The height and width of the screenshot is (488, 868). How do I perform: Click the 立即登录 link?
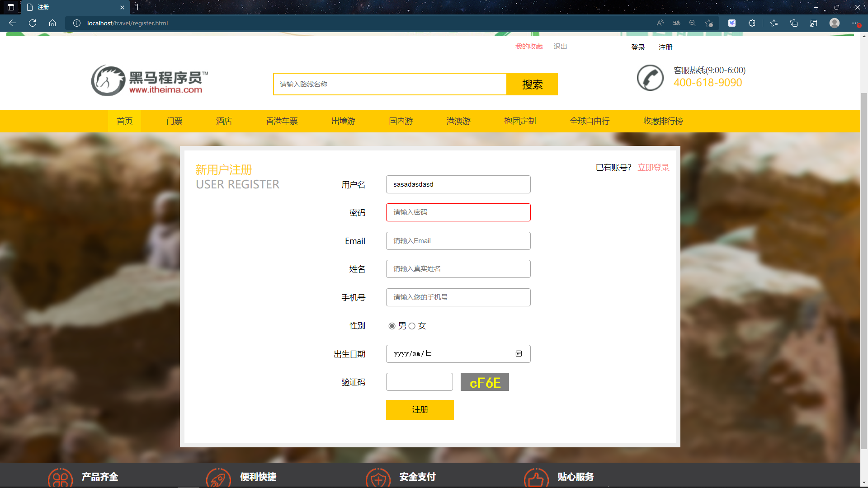click(x=653, y=168)
